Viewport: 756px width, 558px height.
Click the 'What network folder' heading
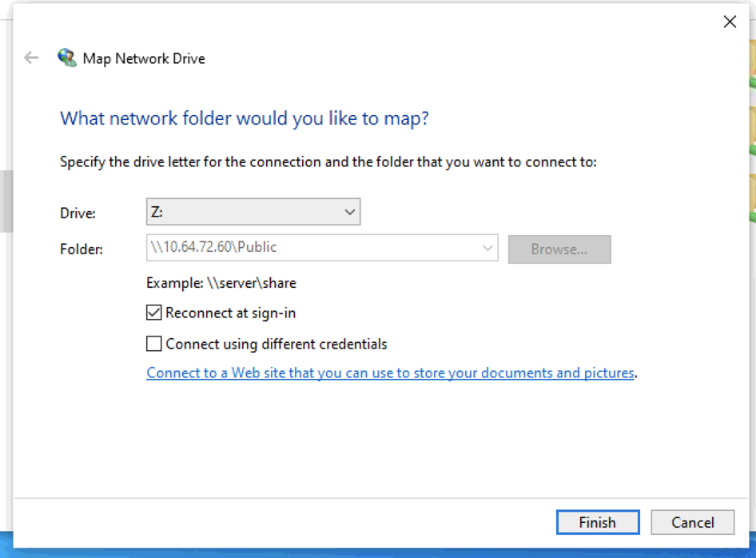[245, 119]
